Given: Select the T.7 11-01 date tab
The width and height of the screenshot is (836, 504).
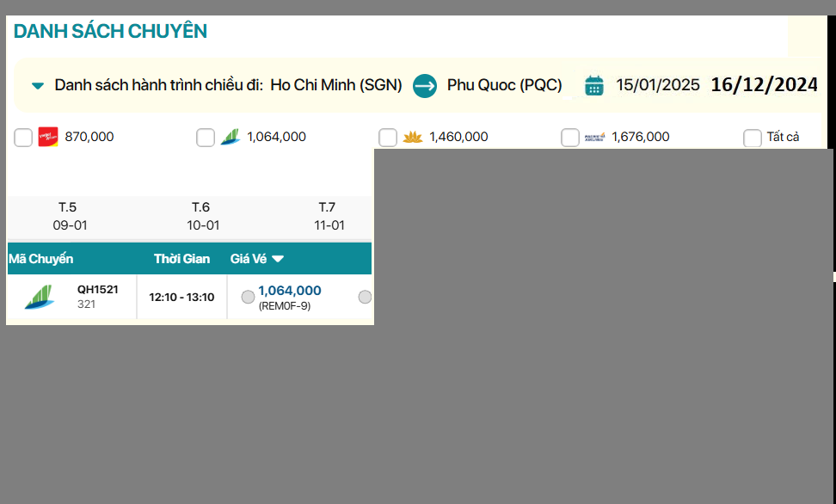Looking at the screenshot, I should pos(328,216).
